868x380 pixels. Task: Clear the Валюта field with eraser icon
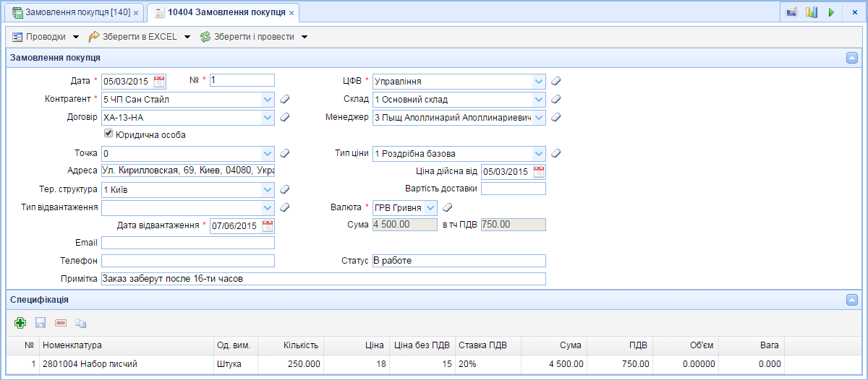(x=448, y=207)
